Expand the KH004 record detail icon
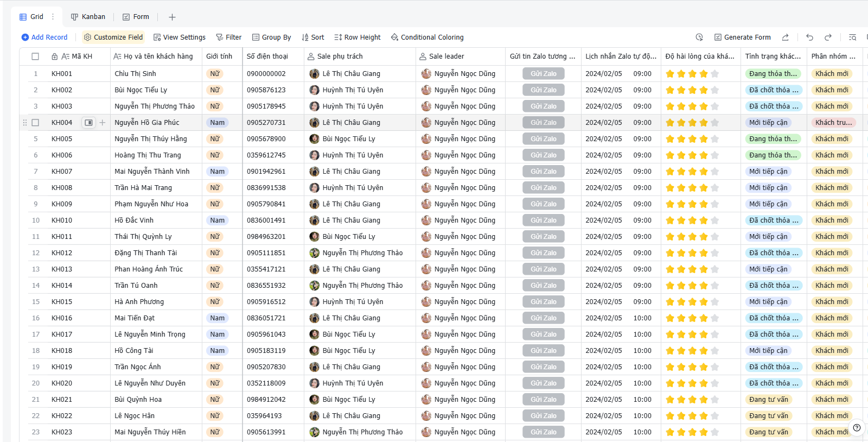Screen dimensions: 868x442 (x=88, y=123)
